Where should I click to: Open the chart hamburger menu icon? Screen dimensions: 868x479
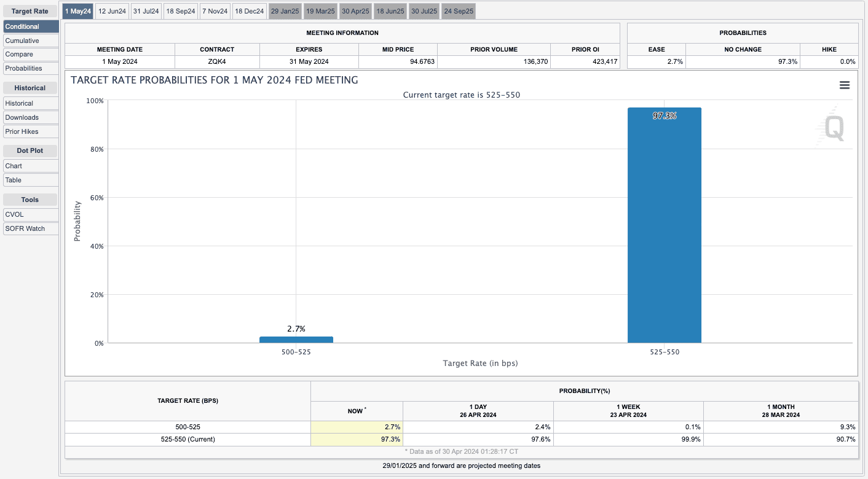[x=844, y=85]
